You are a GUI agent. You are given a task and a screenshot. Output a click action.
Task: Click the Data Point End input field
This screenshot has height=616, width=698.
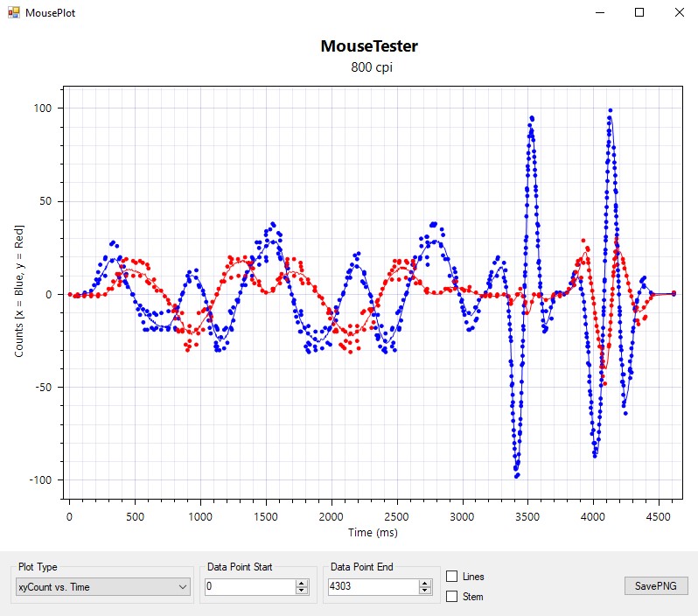373,587
